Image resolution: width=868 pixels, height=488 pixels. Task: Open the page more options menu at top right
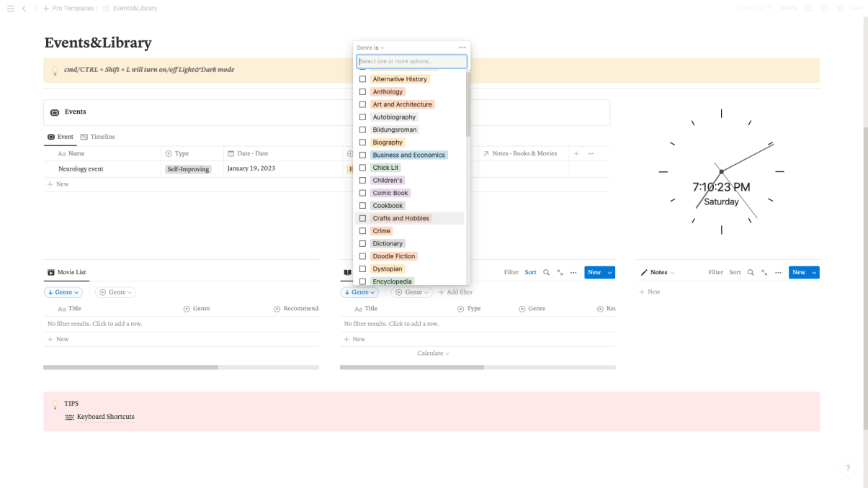pyautogui.click(x=856, y=8)
